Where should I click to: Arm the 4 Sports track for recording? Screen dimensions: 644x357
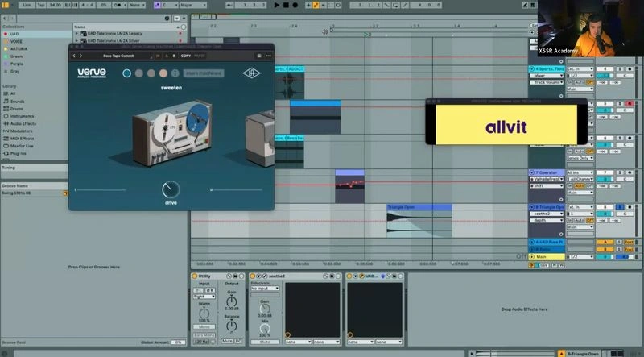(630, 69)
